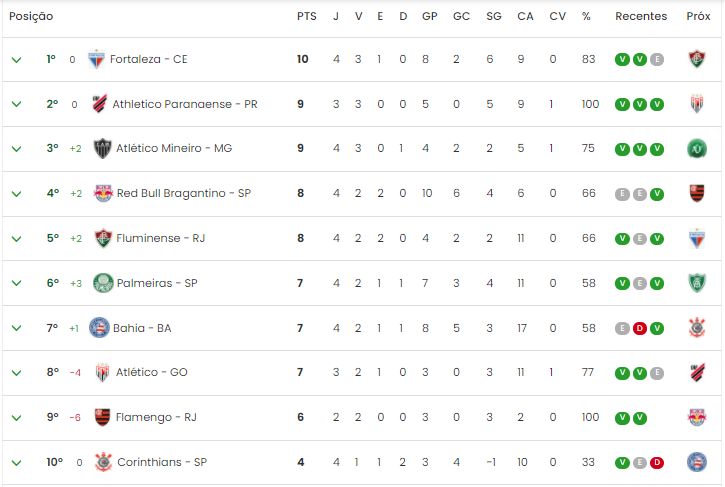Open the Palmeiras - SP team link
The image size is (725, 487).
(x=157, y=283)
